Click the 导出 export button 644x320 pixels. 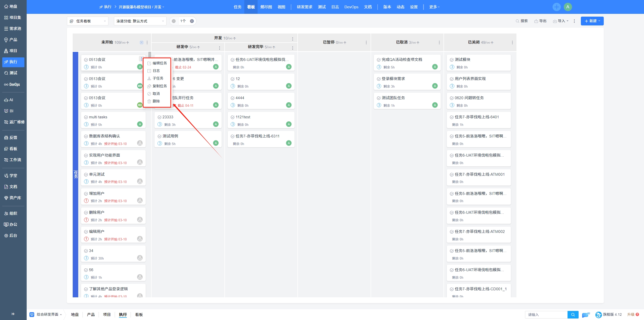click(x=540, y=21)
